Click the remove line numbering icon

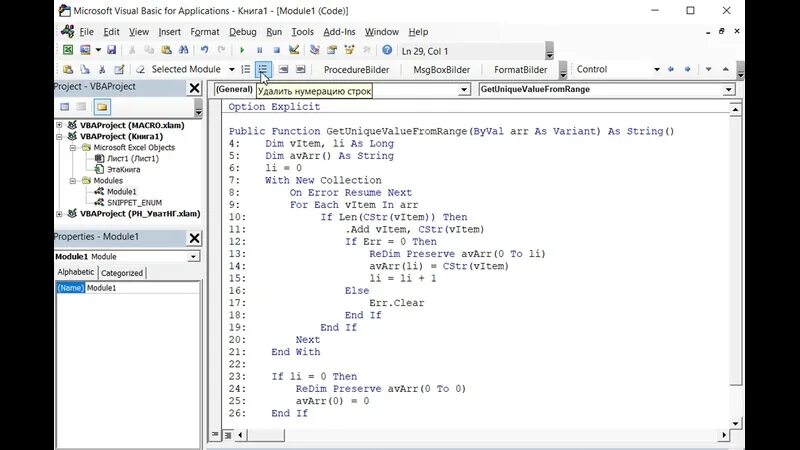tap(263, 69)
